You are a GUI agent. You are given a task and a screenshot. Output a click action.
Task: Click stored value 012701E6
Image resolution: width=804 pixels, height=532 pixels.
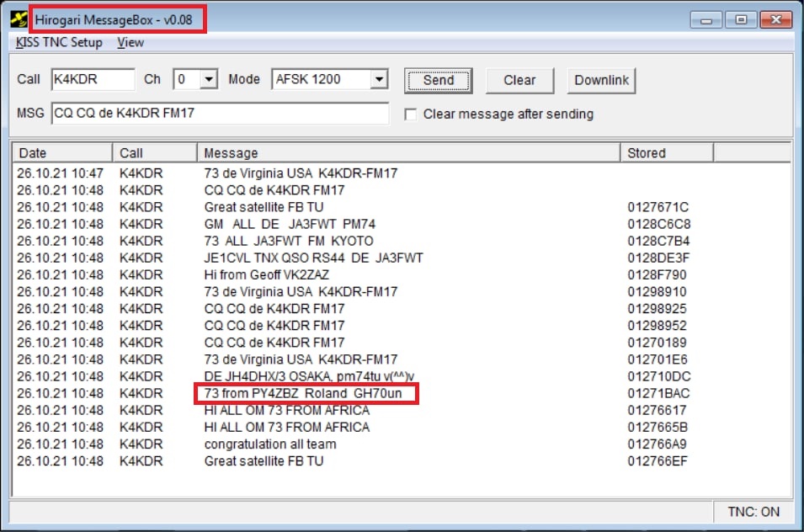(x=658, y=359)
